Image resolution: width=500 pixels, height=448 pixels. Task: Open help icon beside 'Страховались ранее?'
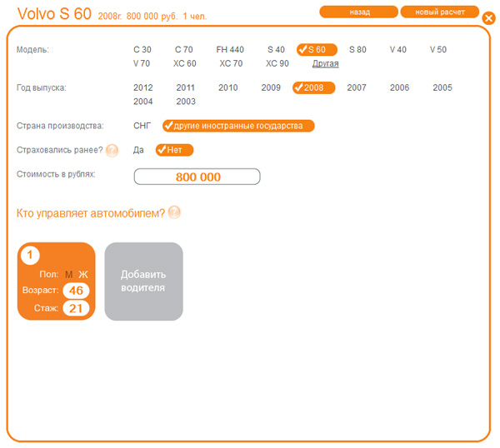point(112,151)
